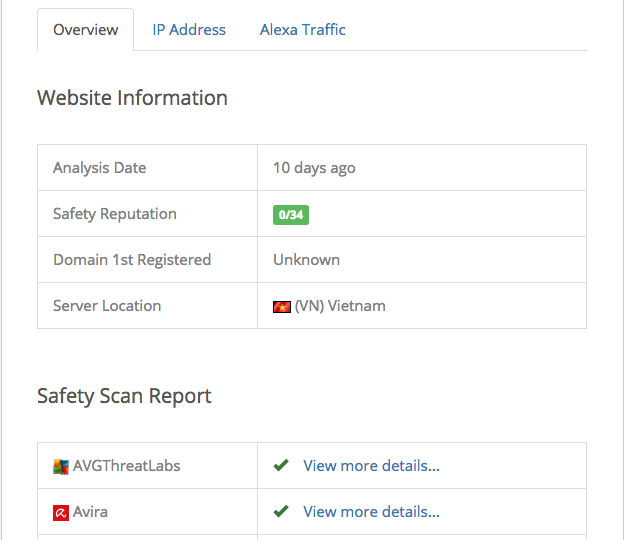Image resolution: width=625 pixels, height=540 pixels.
Task: Open View more details for AVGThreatLabs
Action: [371, 466]
